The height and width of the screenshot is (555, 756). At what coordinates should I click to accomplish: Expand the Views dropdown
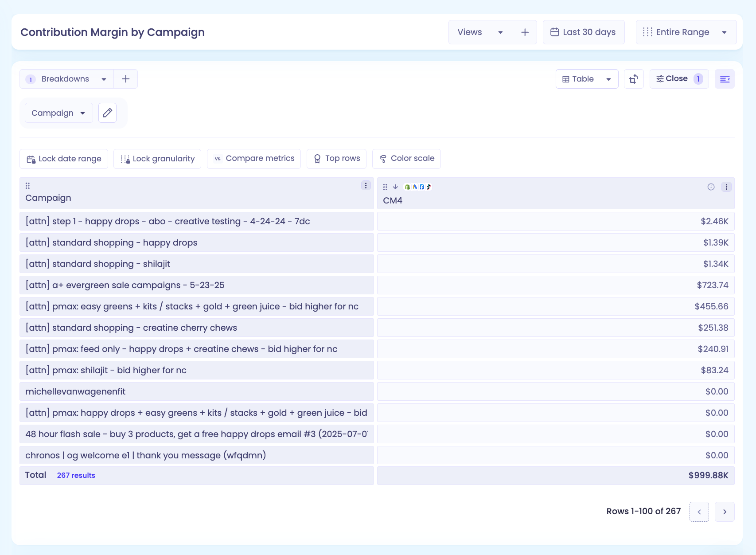(481, 32)
